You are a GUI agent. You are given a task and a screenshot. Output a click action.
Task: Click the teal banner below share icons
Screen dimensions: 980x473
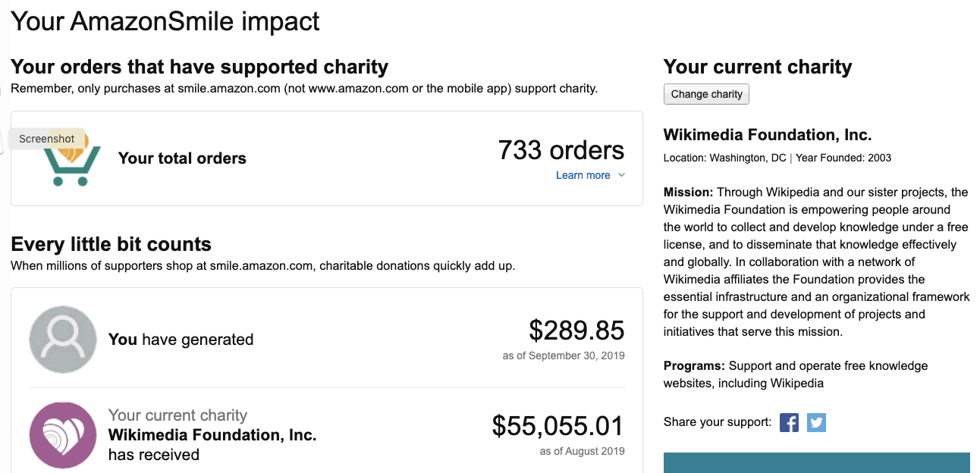[x=817, y=462]
